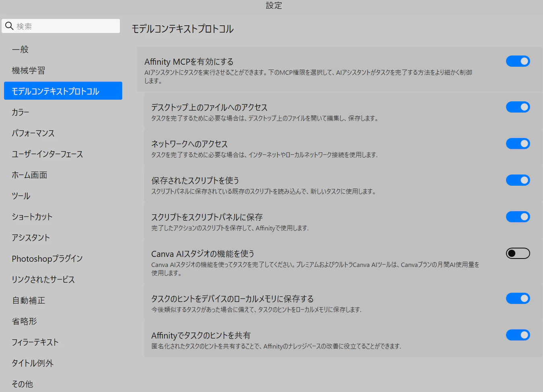Open the フィラーテキスト settings category
The width and height of the screenshot is (543, 392).
coord(63,342)
